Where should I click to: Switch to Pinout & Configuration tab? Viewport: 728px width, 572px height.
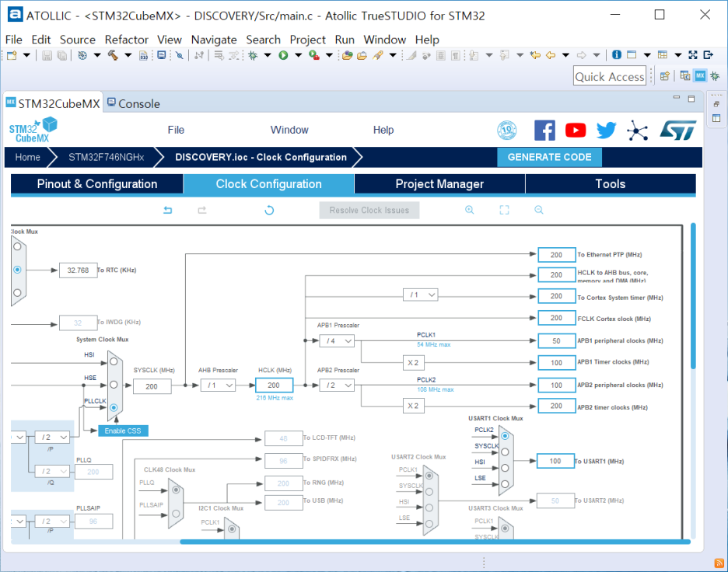coord(97,183)
